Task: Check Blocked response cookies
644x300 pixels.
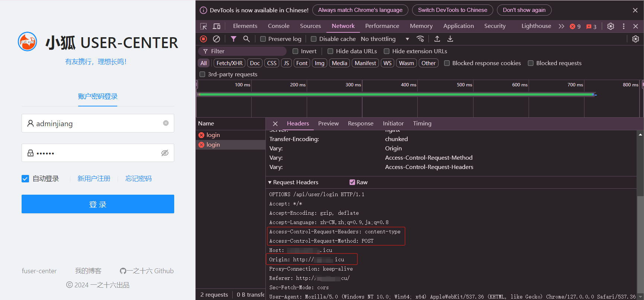Action: pyautogui.click(x=447, y=63)
